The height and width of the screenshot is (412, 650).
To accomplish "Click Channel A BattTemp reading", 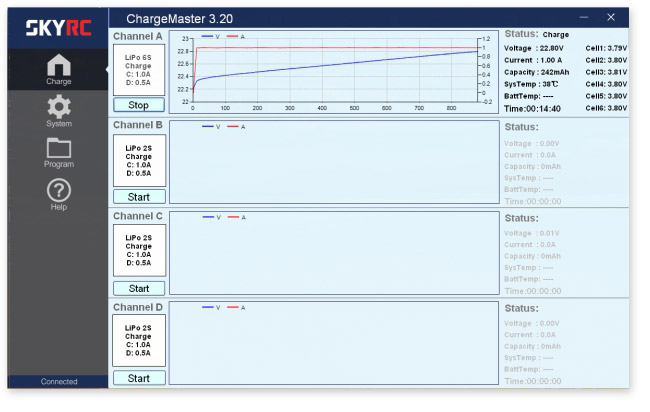I will click(x=529, y=96).
